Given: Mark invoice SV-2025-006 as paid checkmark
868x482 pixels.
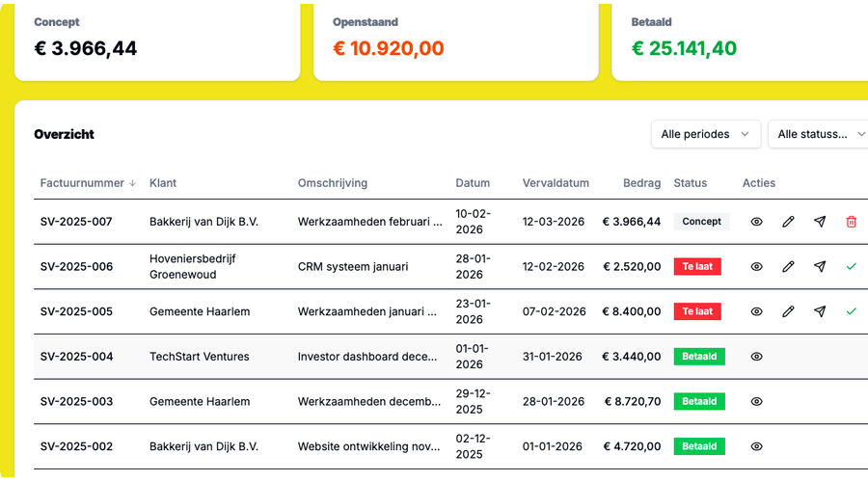Looking at the screenshot, I should (x=851, y=266).
